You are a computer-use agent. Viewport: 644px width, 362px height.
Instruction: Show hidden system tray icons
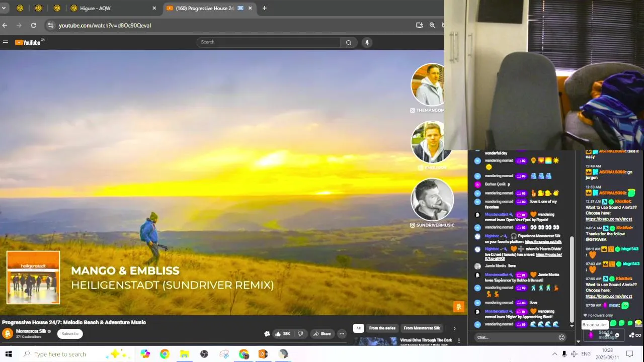point(554,354)
